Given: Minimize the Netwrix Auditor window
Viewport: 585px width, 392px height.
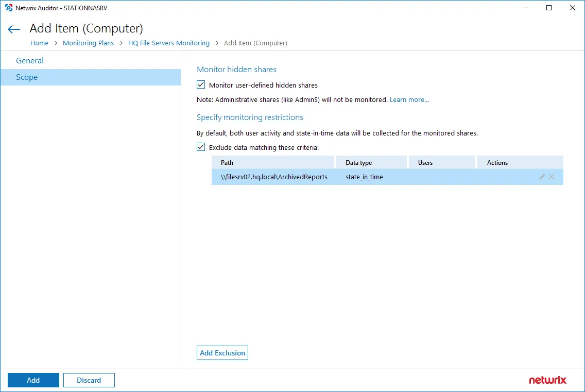Looking at the screenshot, I should (526, 8).
